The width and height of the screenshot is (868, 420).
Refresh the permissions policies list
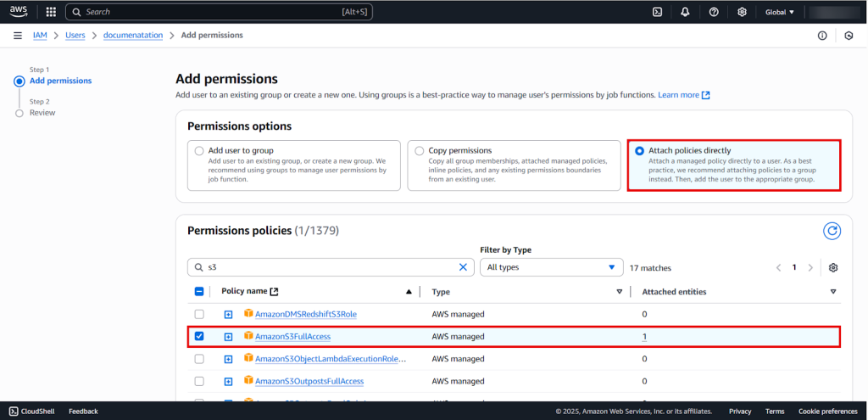tap(832, 231)
